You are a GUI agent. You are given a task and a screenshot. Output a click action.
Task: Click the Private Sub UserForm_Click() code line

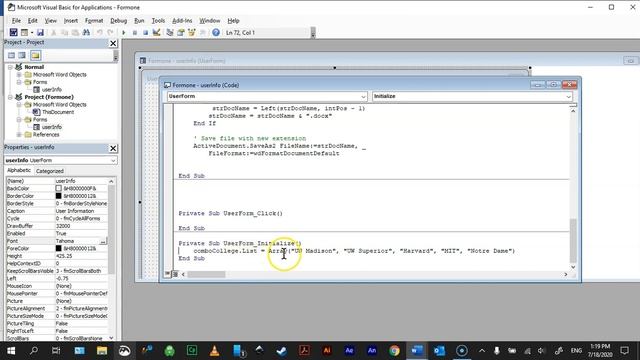pyautogui.click(x=230, y=213)
